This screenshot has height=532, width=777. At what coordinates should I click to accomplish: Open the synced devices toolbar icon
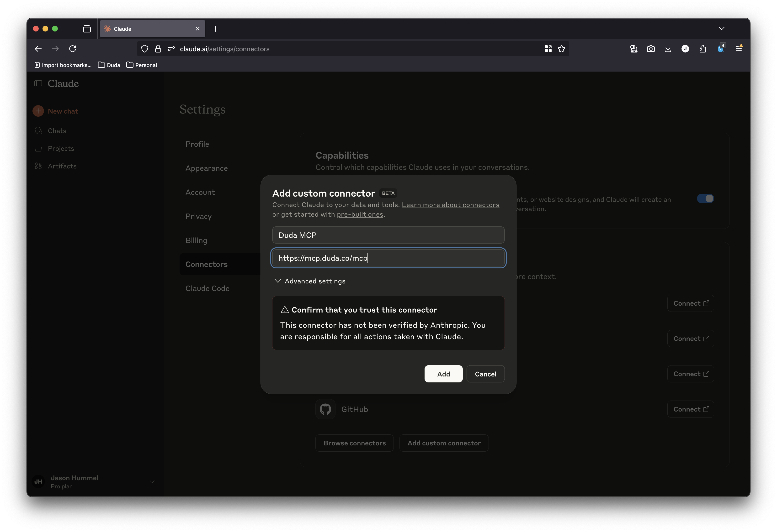point(633,49)
